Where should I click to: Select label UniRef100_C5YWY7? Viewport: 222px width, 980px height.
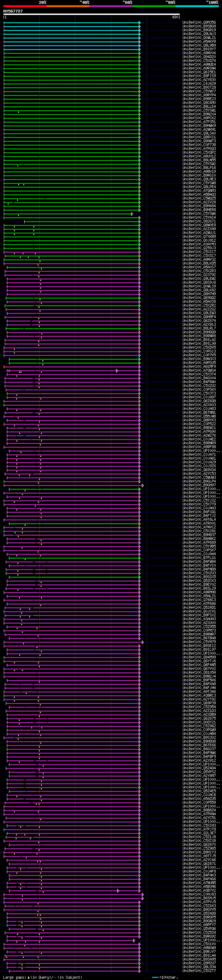(x=199, y=91)
